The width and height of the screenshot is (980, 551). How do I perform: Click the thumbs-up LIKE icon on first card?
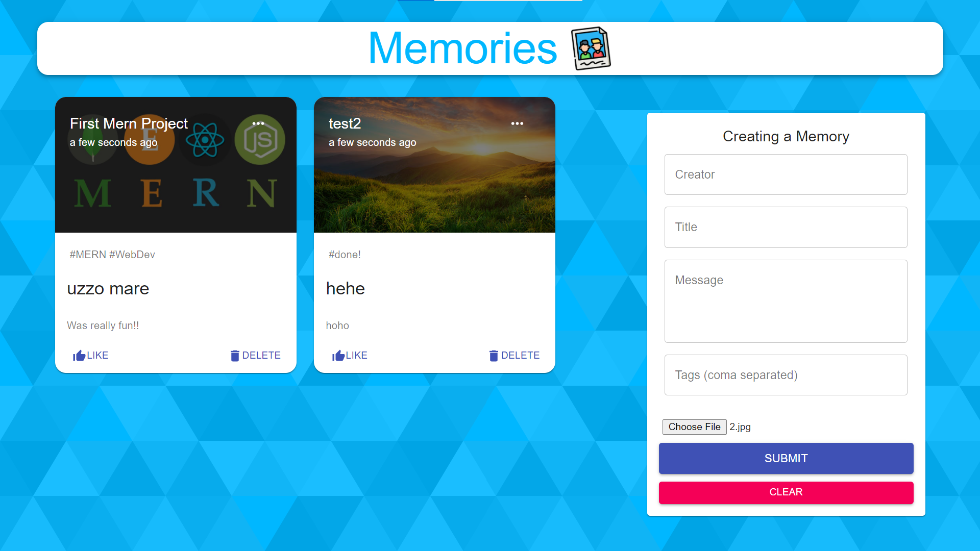[80, 355]
